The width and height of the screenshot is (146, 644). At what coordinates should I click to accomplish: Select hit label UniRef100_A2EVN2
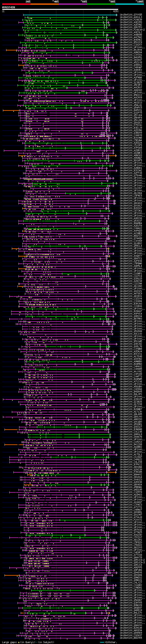(x=131, y=25)
